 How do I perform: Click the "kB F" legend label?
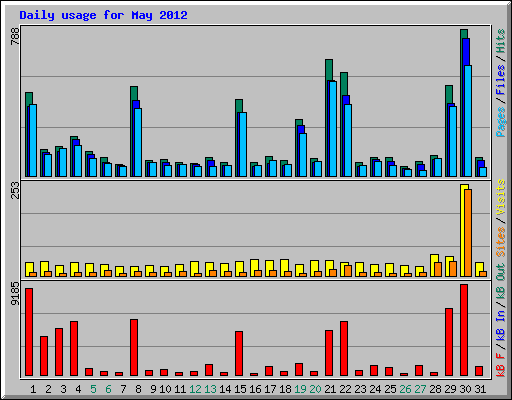click(501, 365)
